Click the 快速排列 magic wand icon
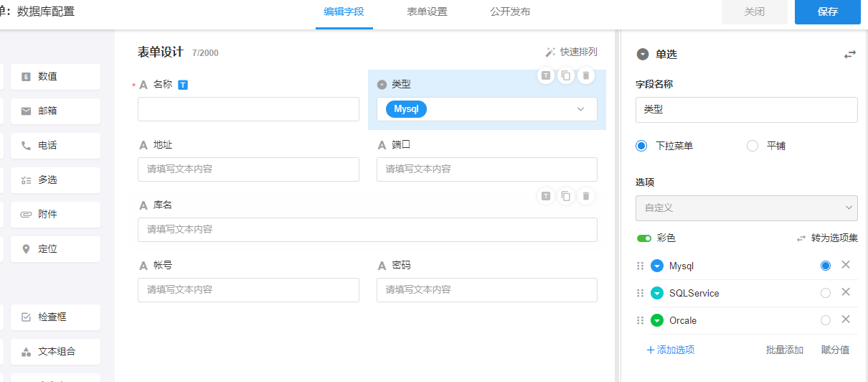868x382 pixels. [x=550, y=52]
